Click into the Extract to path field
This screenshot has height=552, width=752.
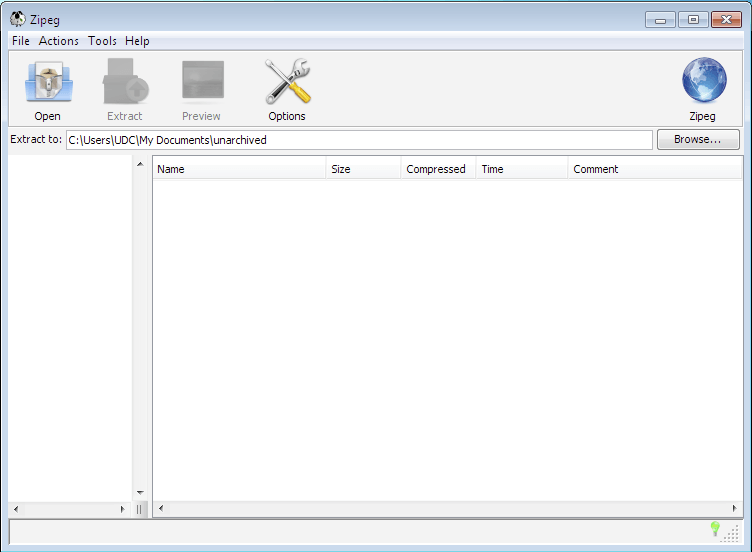[359, 140]
